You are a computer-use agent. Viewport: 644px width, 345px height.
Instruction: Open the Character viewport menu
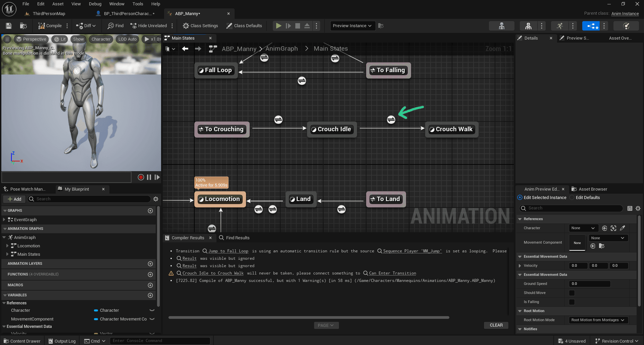pos(101,39)
